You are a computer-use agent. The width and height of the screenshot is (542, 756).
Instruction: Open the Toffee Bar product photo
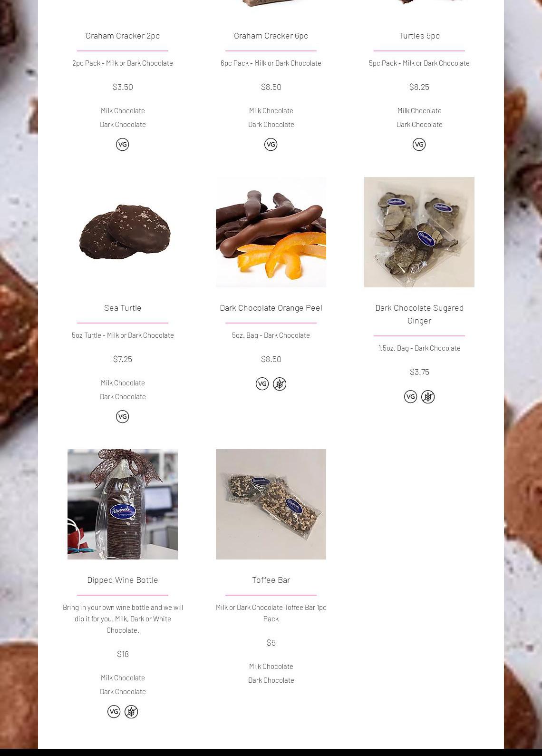click(x=271, y=504)
